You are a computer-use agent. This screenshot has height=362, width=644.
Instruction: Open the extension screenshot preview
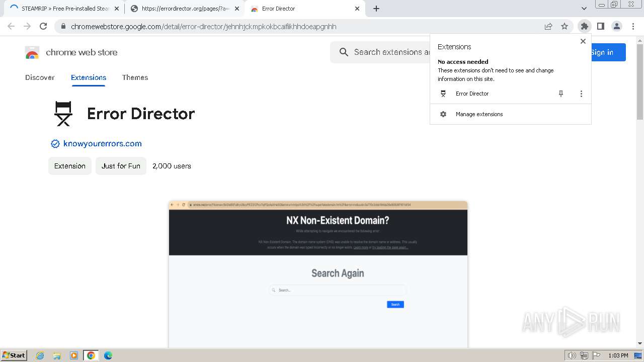point(318,274)
